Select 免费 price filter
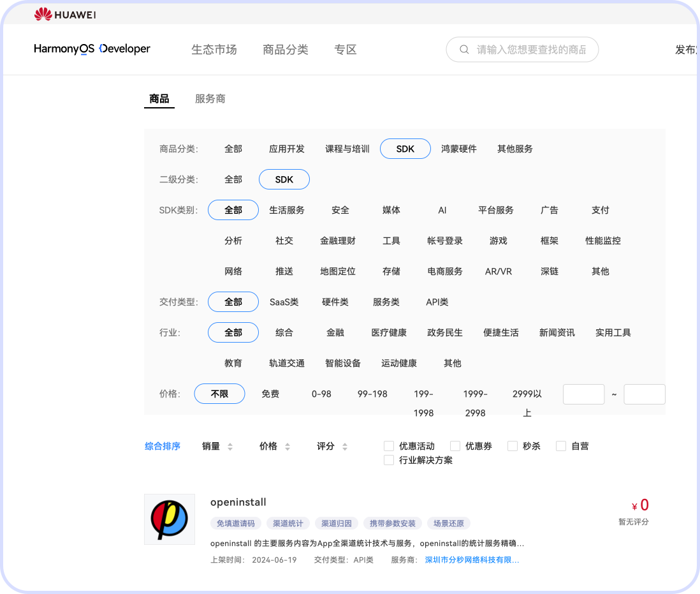 pyautogui.click(x=270, y=394)
